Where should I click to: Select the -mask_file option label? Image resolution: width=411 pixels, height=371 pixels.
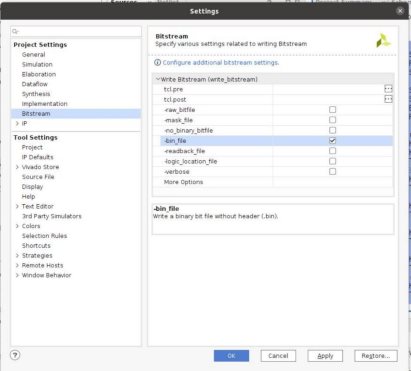[x=178, y=120]
